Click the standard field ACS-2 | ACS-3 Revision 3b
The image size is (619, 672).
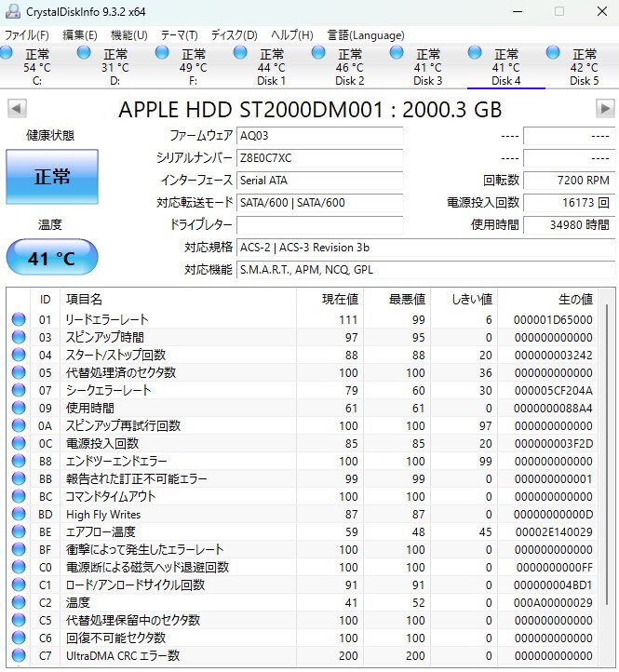pos(425,248)
